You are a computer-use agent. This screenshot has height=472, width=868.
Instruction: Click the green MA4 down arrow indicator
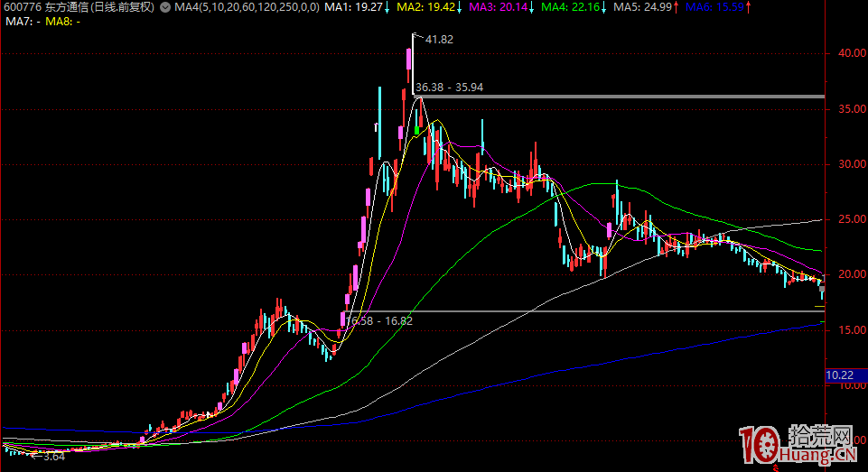[x=602, y=7]
